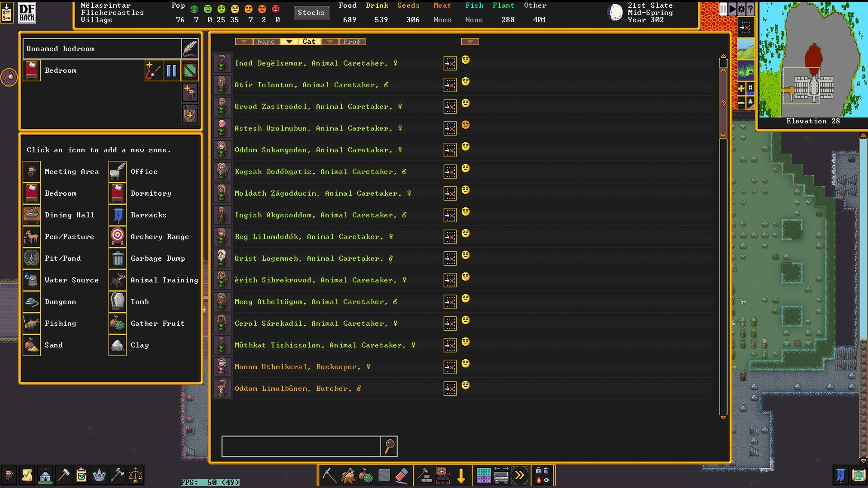The height and width of the screenshot is (488, 868).
Task: Toggle the bedroom zone pause button
Action: point(172,71)
